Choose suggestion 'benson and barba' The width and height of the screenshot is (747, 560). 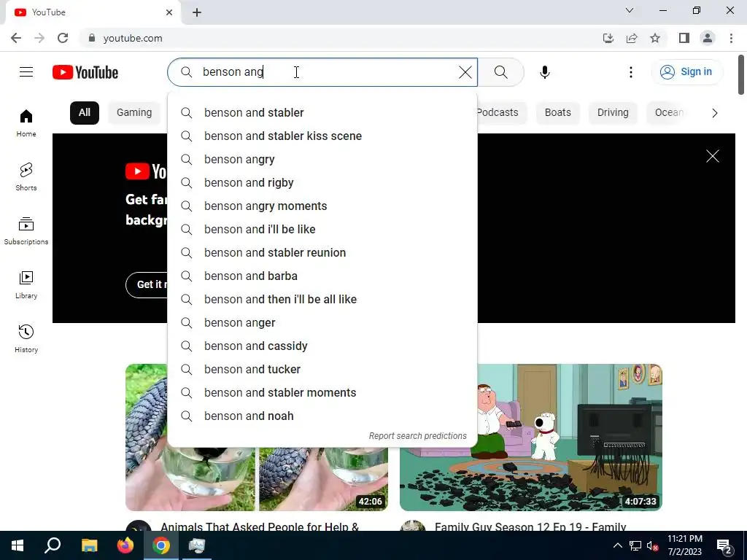pyautogui.click(x=322, y=276)
